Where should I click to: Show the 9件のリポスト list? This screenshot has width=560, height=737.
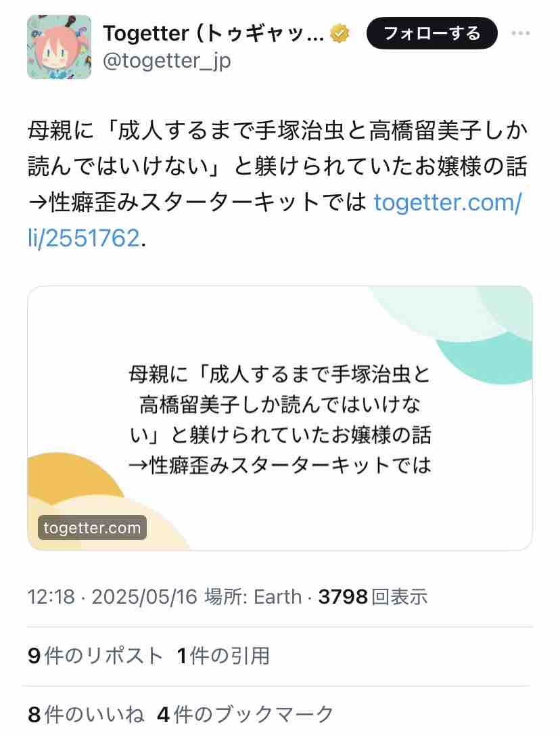point(95,656)
